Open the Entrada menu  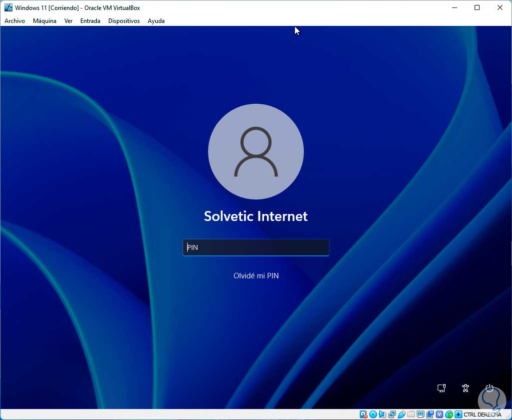[x=90, y=21]
